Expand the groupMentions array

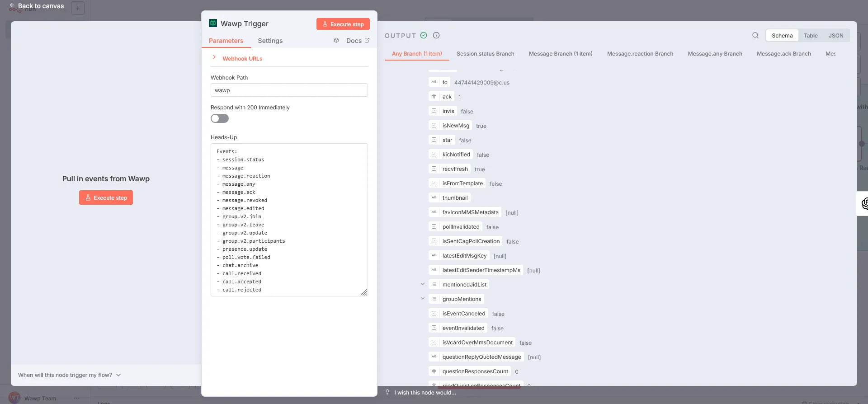423,299
